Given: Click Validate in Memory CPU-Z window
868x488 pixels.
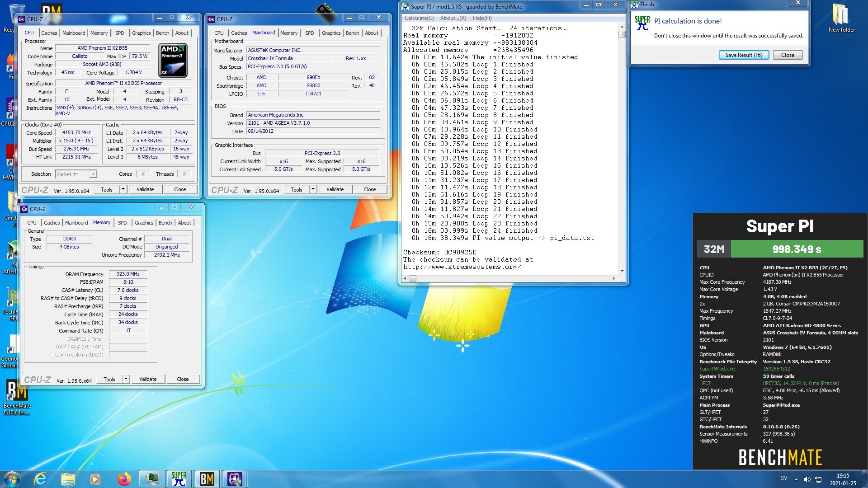Looking at the screenshot, I should [x=148, y=379].
